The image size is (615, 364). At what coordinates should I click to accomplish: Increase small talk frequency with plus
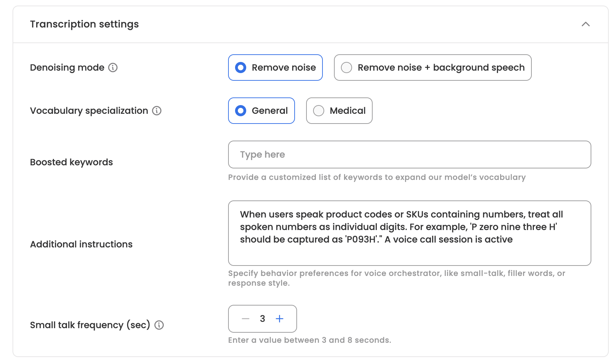(279, 319)
